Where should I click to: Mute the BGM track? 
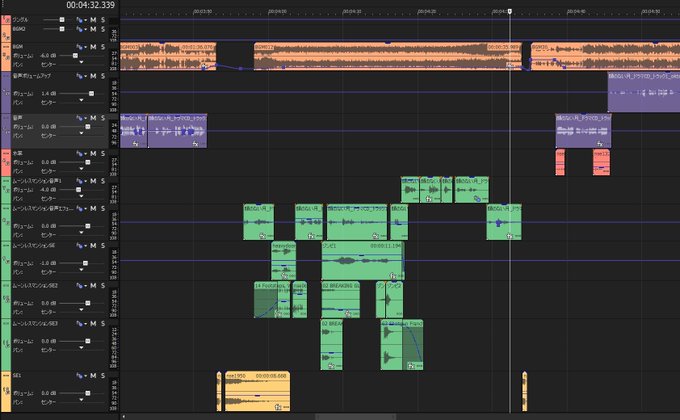[93, 47]
